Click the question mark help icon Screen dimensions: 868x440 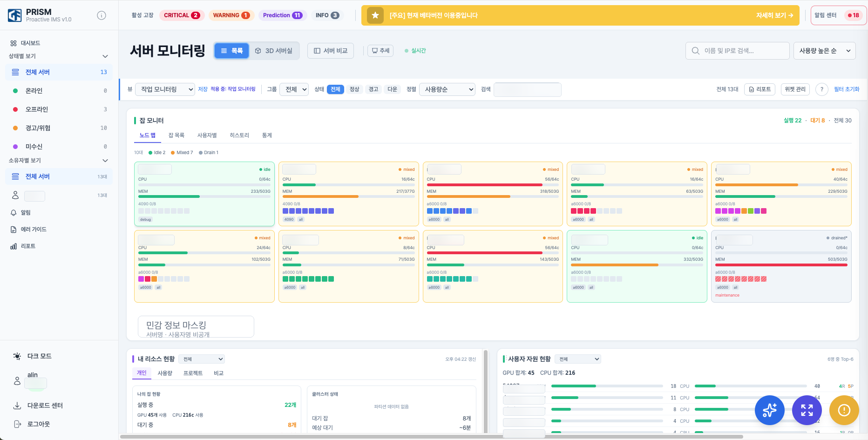tap(822, 89)
